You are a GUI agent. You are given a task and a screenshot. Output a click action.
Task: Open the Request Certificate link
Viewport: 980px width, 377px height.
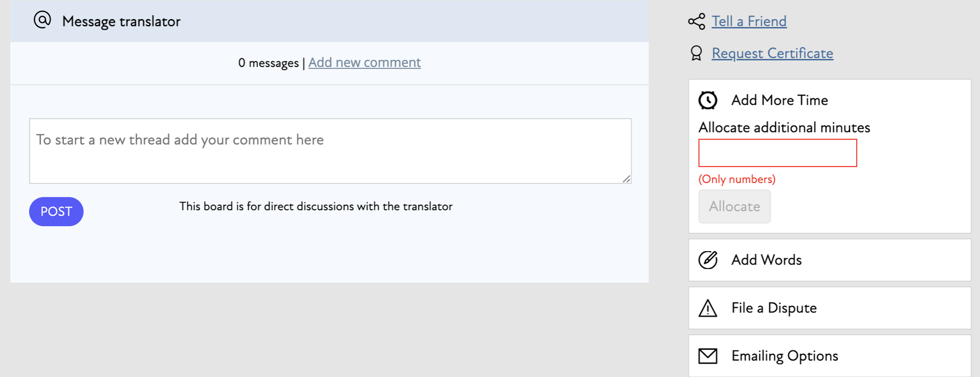pyautogui.click(x=772, y=53)
